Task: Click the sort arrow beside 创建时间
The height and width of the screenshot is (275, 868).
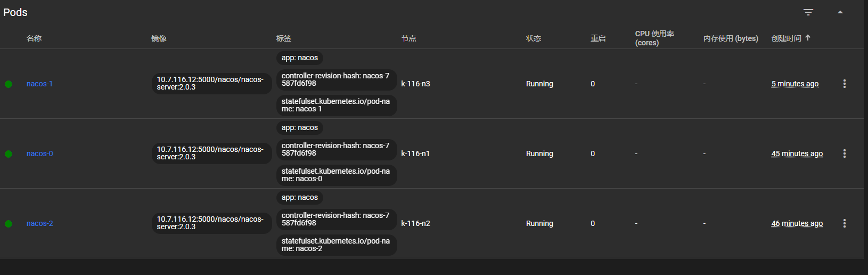Action: pyautogui.click(x=808, y=38)
